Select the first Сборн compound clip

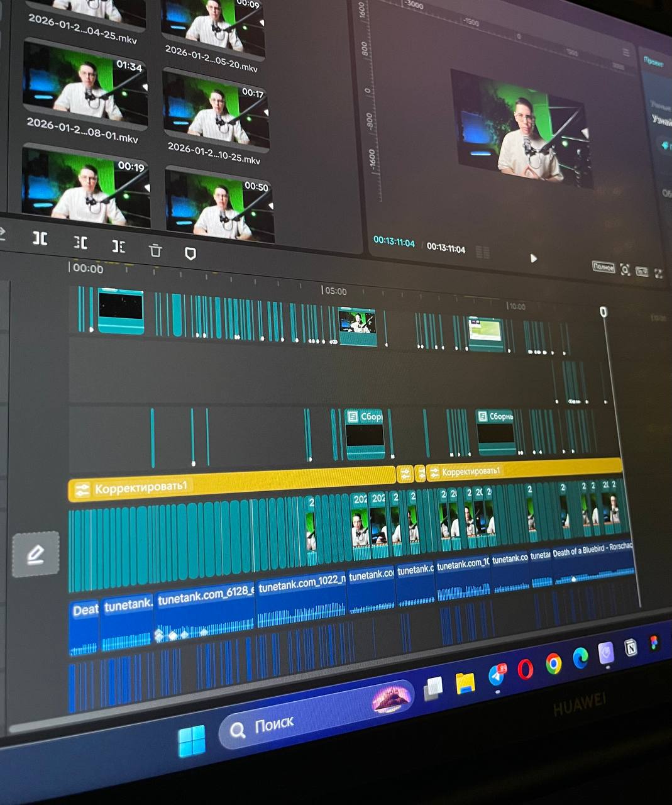click(x=365, y=433)
